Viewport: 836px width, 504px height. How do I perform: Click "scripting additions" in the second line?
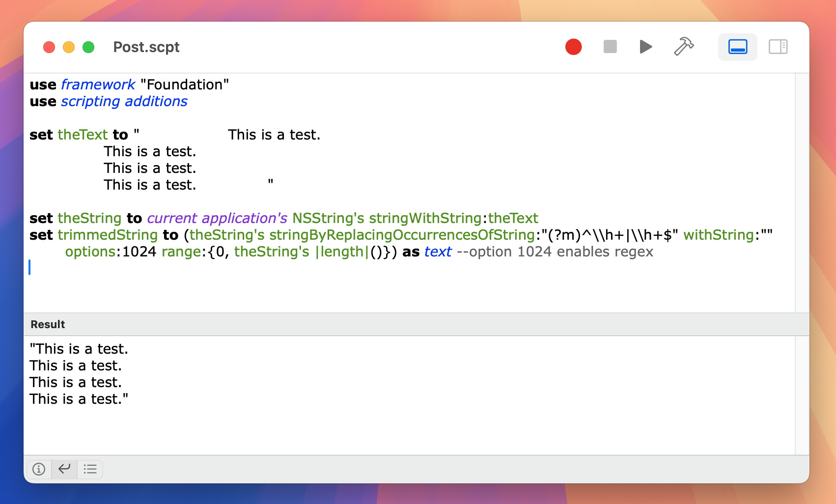[124, 101]
